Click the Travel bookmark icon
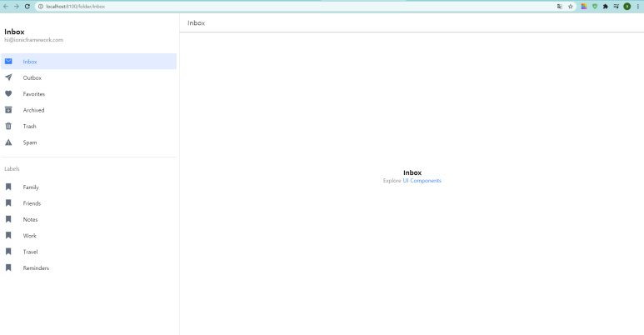Screen dimensions: 644x335 point(8,252)
